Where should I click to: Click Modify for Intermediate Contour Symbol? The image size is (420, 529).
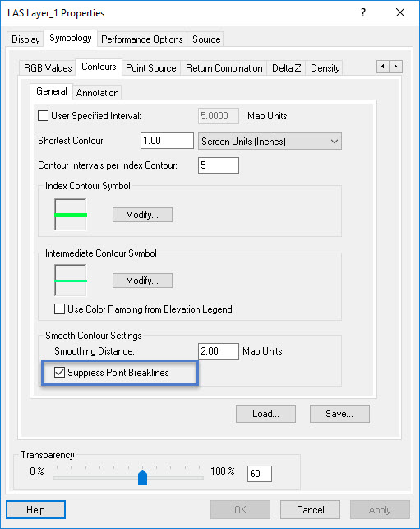click(x=142, y=281)
